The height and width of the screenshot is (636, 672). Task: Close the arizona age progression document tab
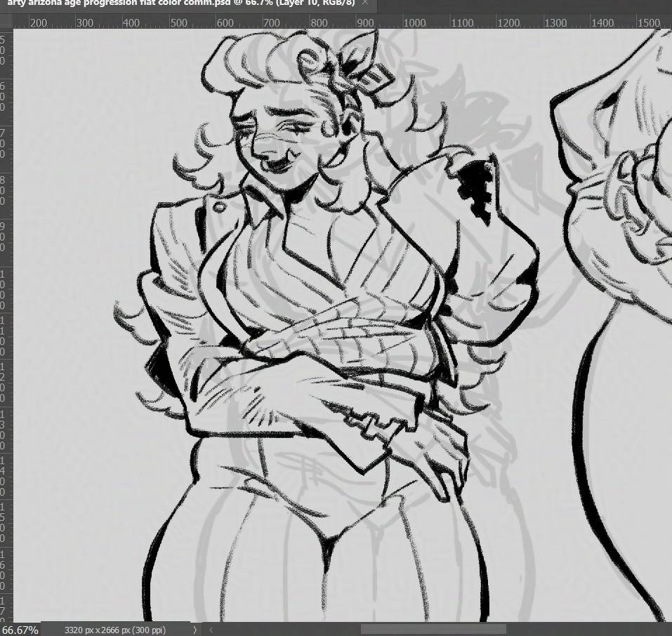[x=365, y=4]
